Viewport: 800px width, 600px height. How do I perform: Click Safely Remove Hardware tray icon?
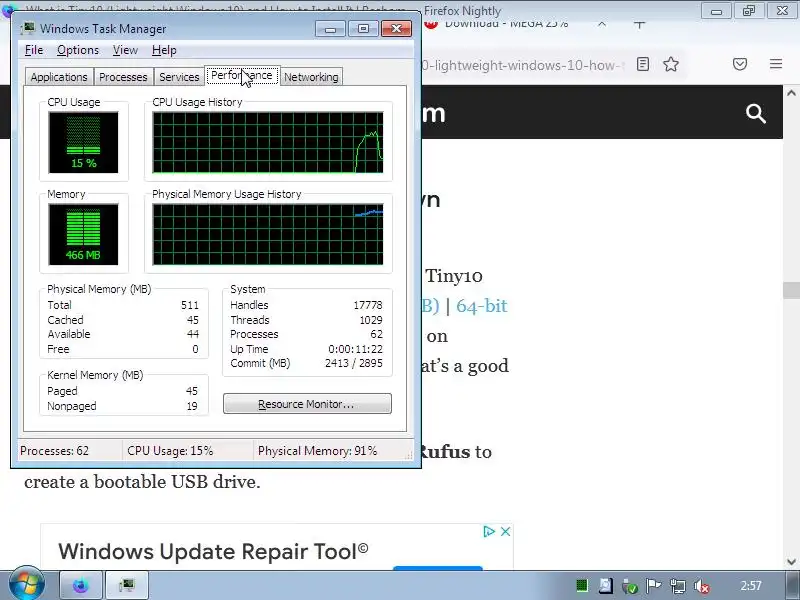pos(630,586)
